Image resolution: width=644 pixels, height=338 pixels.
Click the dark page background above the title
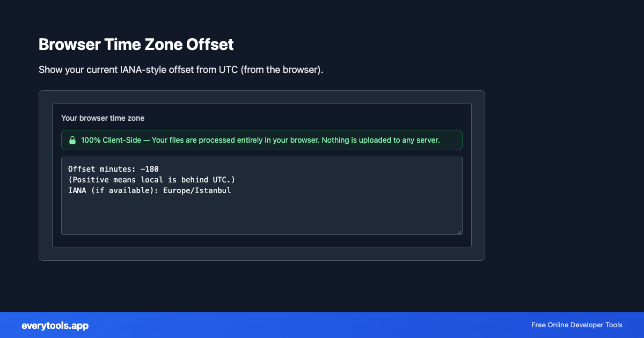click(322, 16)
